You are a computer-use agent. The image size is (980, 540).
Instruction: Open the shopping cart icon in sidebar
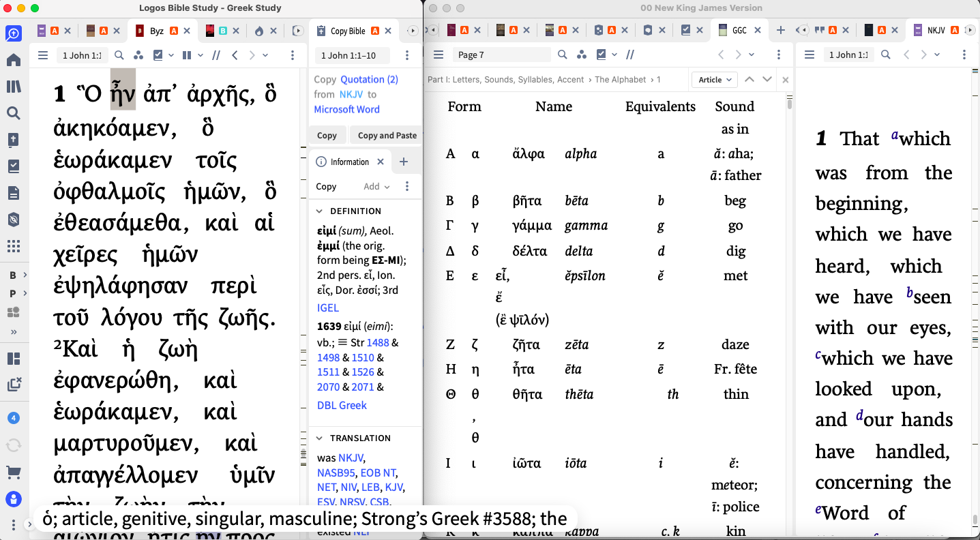(13, 472)
